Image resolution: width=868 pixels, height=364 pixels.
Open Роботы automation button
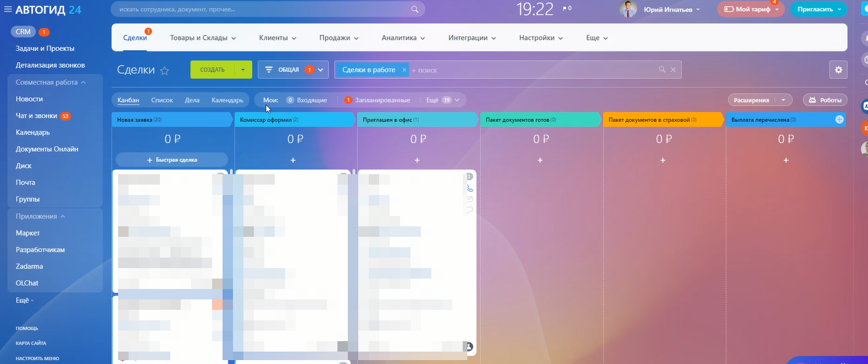825,100
